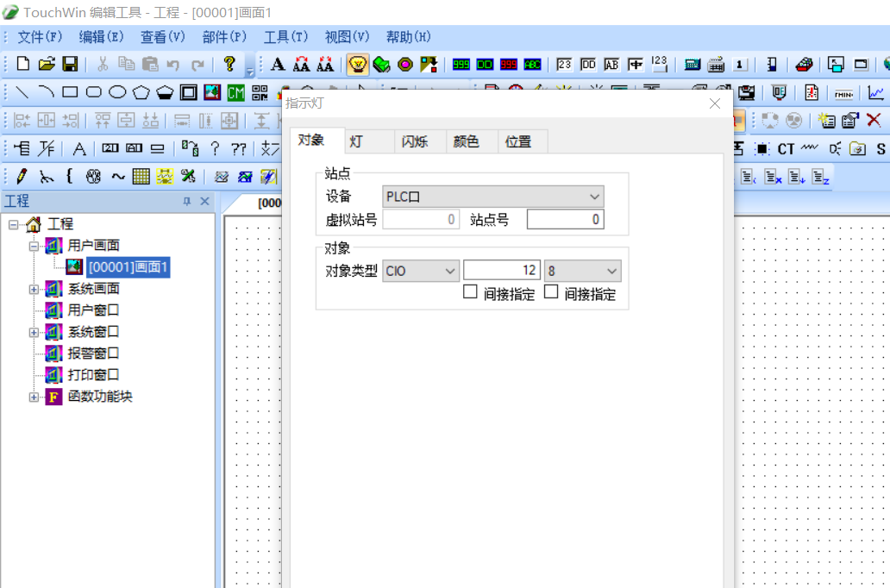Viewport: 890px width, 588px height.
Task: Select the straight line drawing tool
Action: 22,92
